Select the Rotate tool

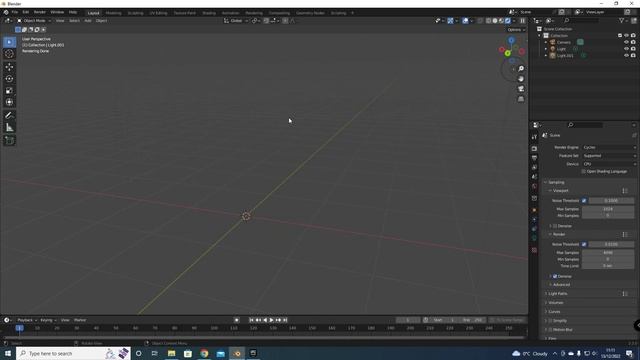coord(9,78)
